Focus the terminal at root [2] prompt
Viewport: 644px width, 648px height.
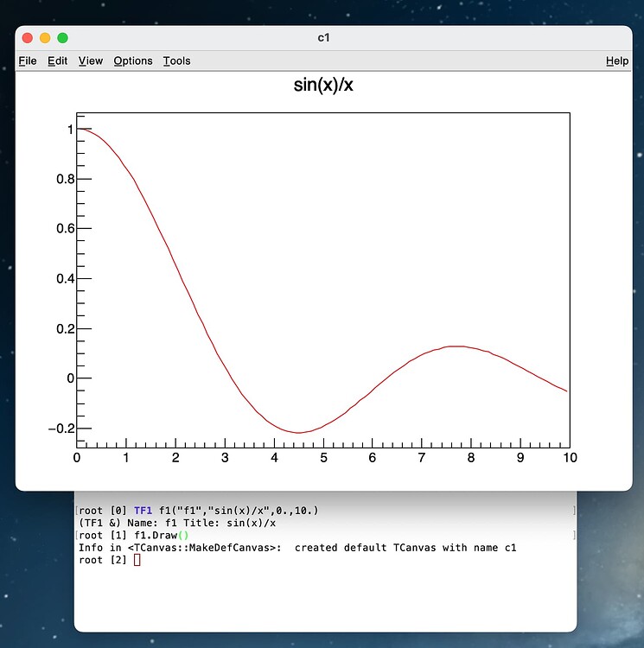click(x=137, y=561)
